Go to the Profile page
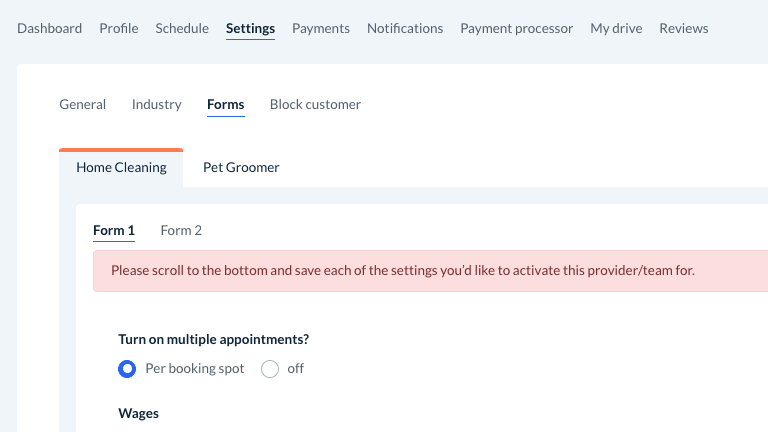Image resolution: width=768 pixels, height=432 pixels. [119, 28]
